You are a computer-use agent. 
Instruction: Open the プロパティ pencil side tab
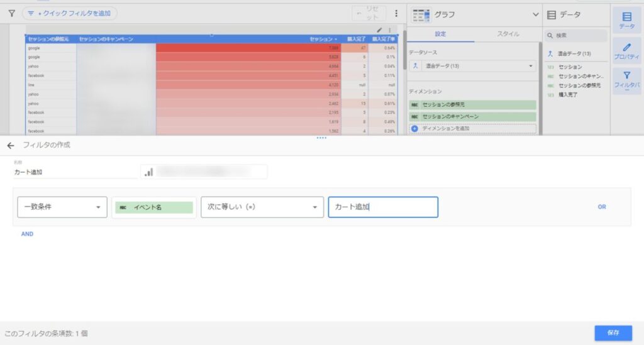627,52
